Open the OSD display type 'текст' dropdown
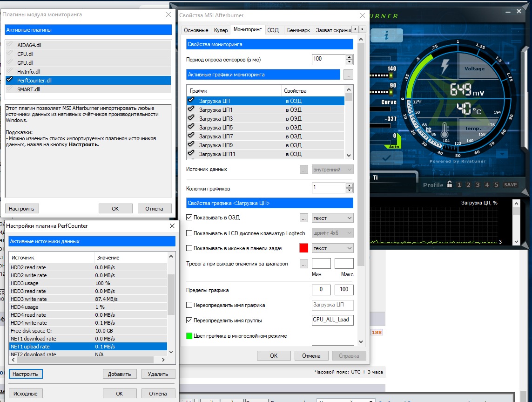532x402 pixels. point(332,218)
